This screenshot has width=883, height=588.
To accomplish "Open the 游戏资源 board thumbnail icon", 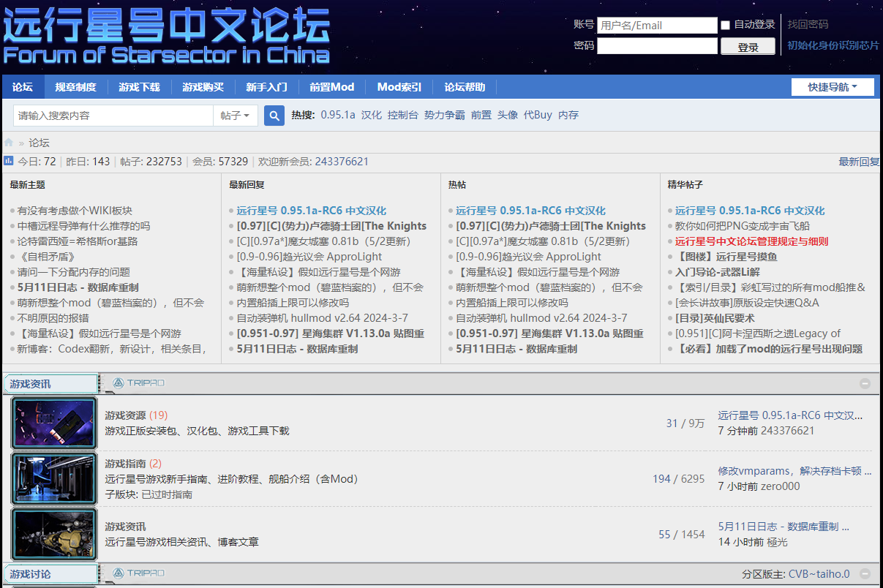I will coord(54,423).
